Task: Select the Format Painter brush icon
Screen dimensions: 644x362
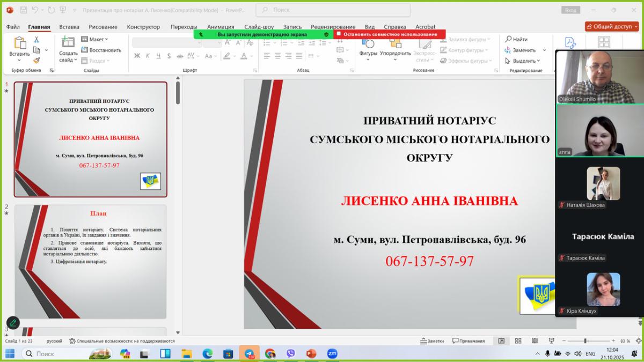Action: pos(36,60)
